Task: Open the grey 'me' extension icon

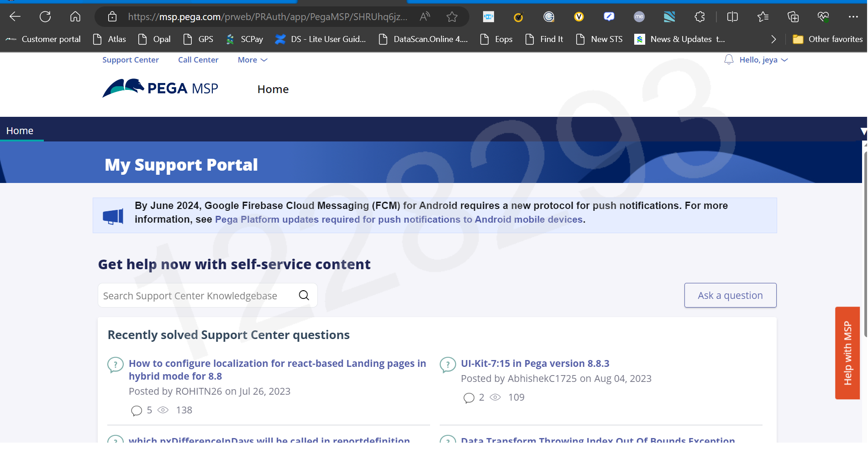Action: coord(639,17)
